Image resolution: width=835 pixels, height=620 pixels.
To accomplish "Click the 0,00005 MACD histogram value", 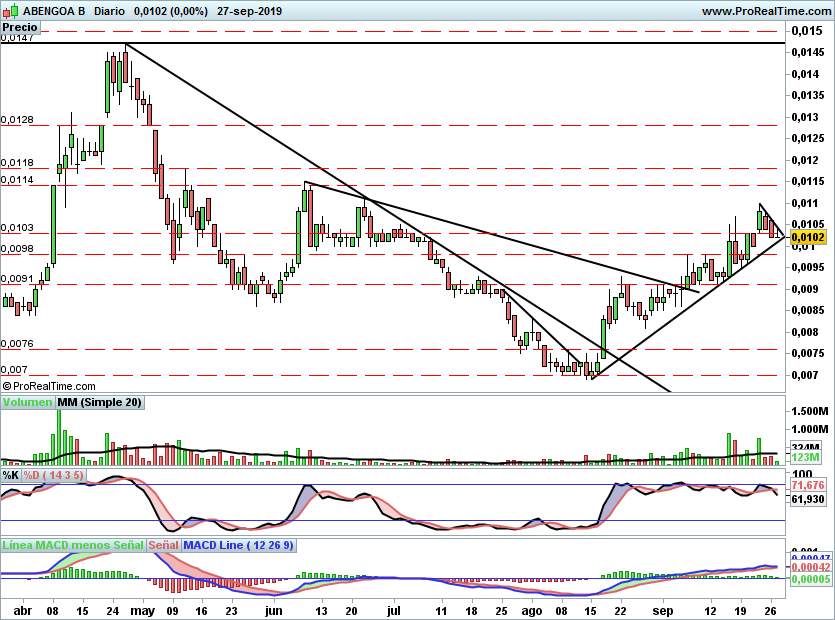I will (x=811, y=579).
